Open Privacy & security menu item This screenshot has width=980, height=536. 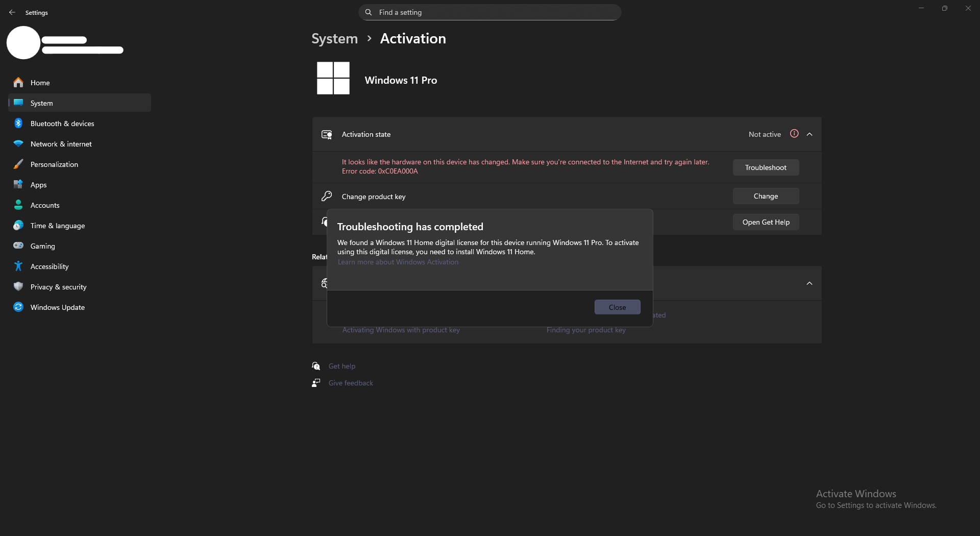[80, 286]
